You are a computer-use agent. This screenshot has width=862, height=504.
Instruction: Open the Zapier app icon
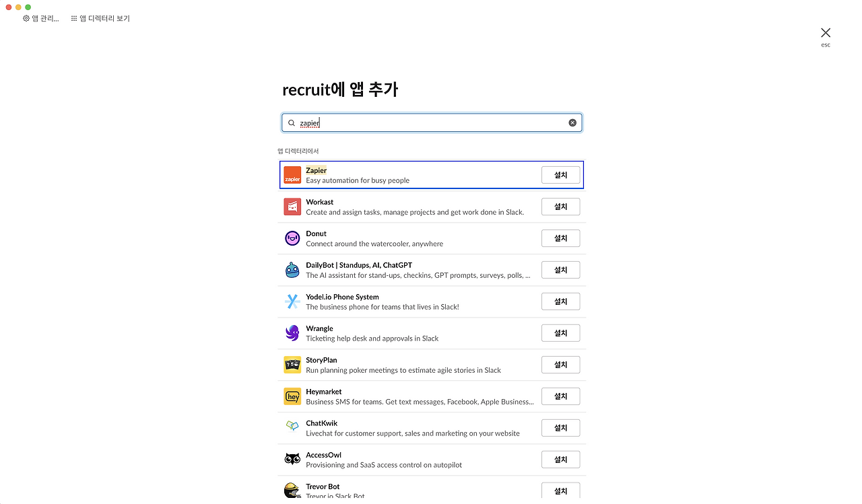coord(292,175)
